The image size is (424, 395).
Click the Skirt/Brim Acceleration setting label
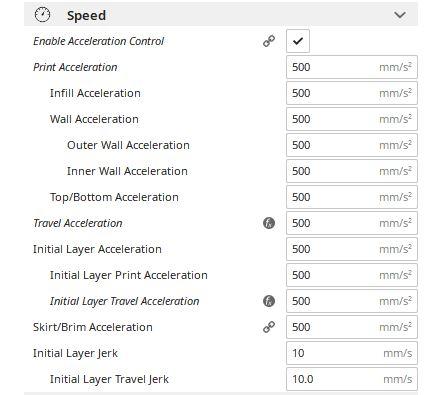[93, 327]
